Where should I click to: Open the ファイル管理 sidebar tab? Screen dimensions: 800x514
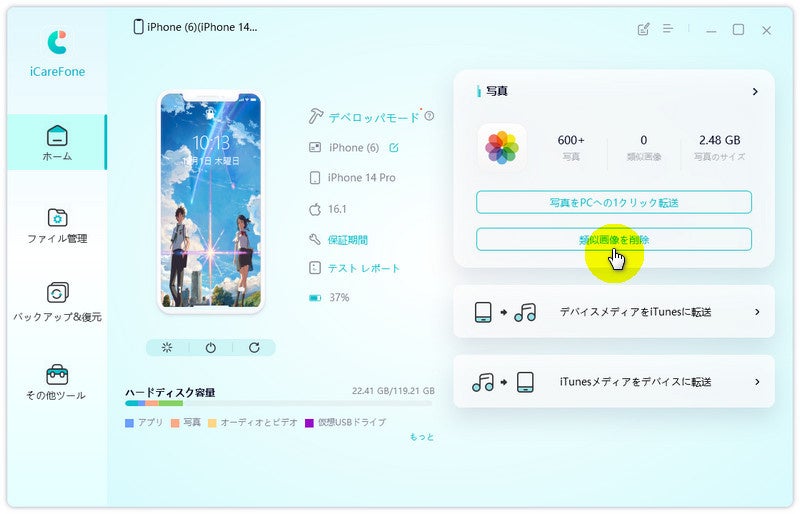tap(57, 226)
